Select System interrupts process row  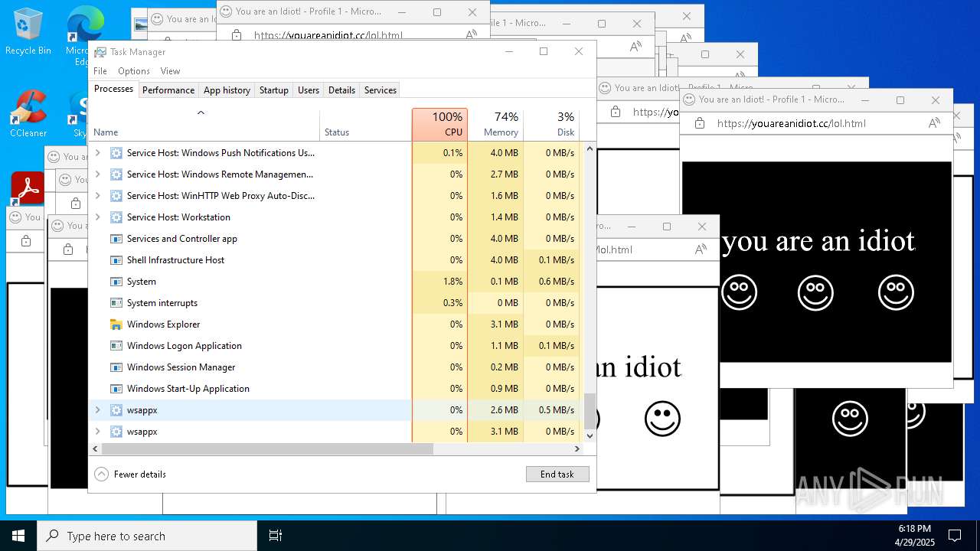(x=335, y=302)
